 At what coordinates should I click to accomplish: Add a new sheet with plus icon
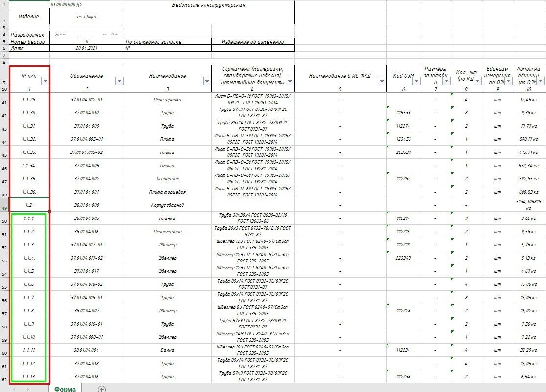pyautogui.click(x=101, y=389)
